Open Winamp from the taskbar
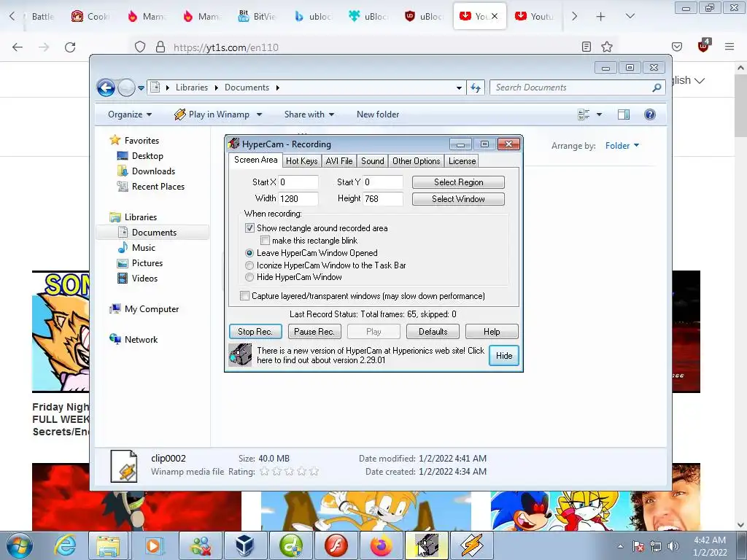Screen dimensions: 747x560 (x=471, y=545)
